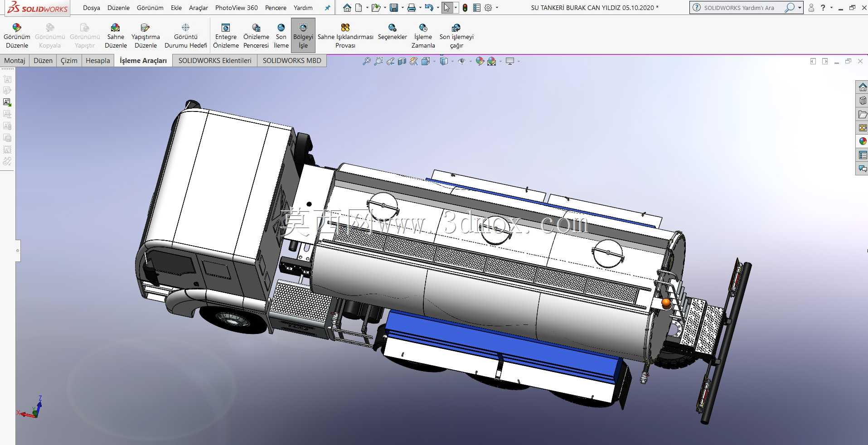Open the Dosya menu
868x445 pixels.
point(92,8)
